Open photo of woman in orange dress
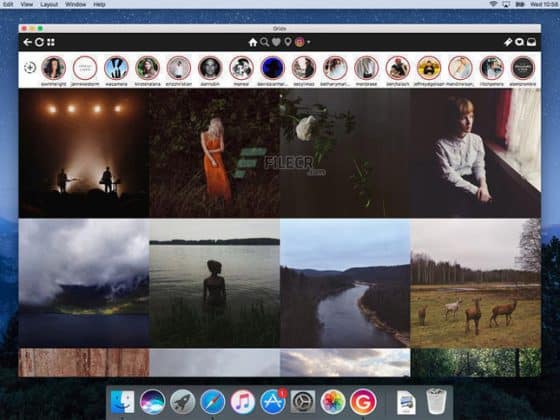Viewport: 560px width, 420px height. point(214,153)
